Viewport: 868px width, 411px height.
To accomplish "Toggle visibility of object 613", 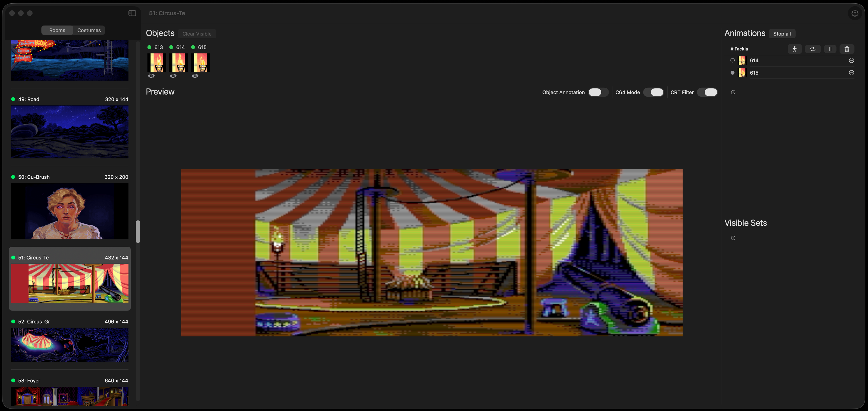I will (x=151, y=76).
